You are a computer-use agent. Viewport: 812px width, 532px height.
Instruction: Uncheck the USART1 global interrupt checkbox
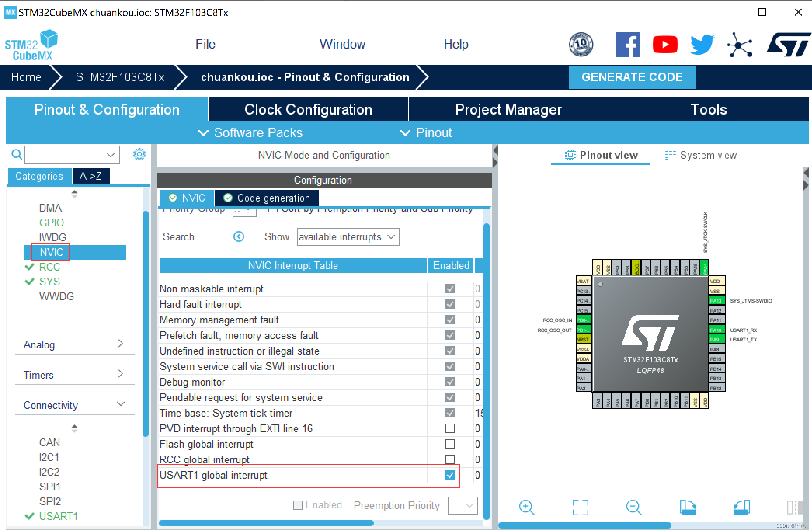[450, 475]
